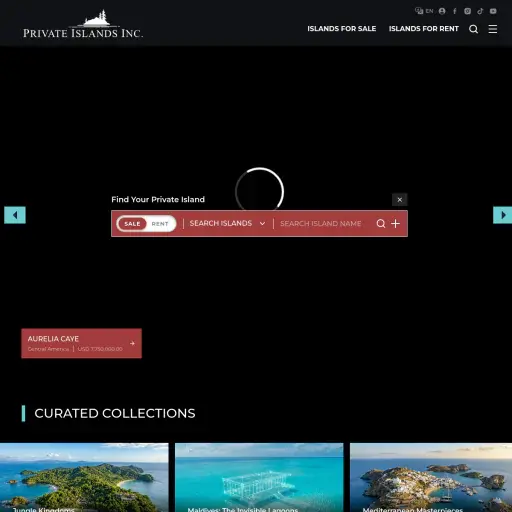The height and width of the screenshot is (512, 512).
Task: Expand more search options plus icon
Action: pyautogui.click(x=395, y=224)
